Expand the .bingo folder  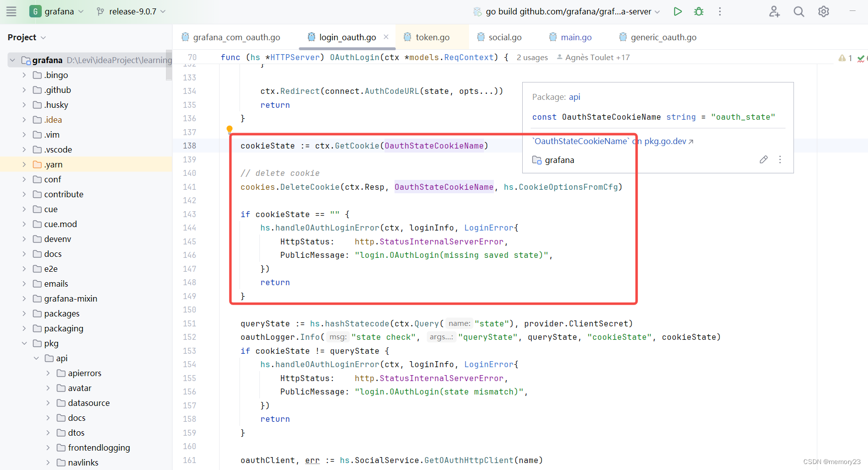click(x=24, y=75)
